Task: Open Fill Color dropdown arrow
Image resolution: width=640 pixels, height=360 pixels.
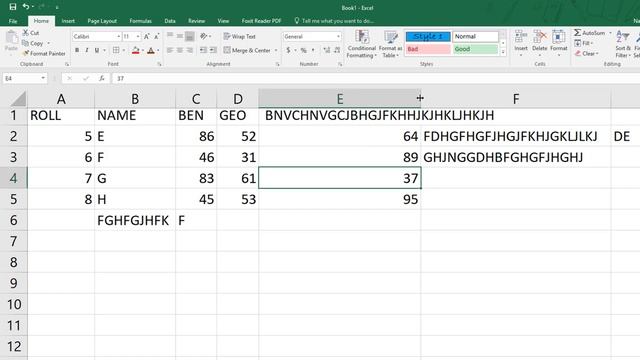Action: [142, 50]
